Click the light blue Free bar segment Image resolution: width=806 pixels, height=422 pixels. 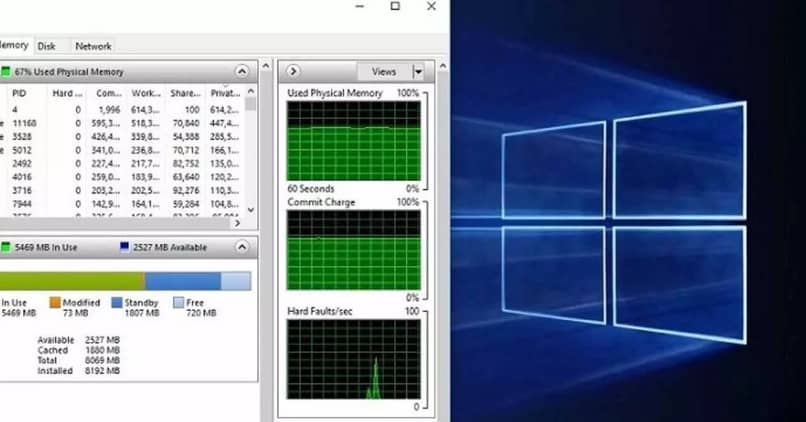[236, 281]
